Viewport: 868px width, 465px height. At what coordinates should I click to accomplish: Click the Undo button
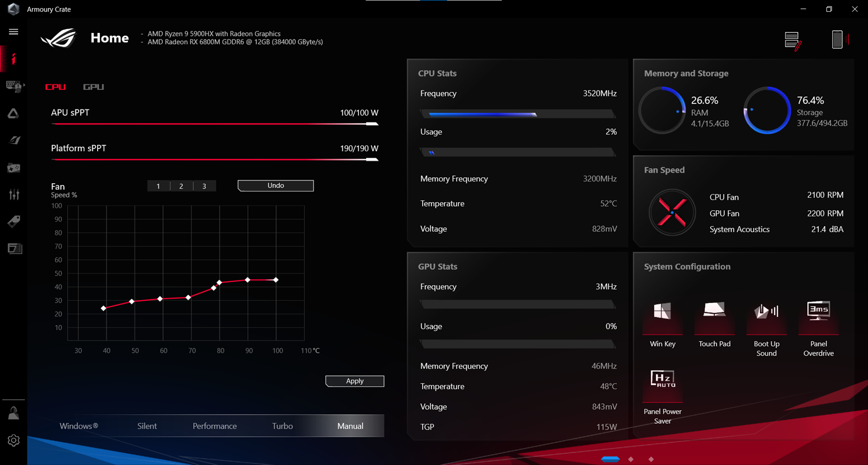pyautogui.click(x=276, y=185)
